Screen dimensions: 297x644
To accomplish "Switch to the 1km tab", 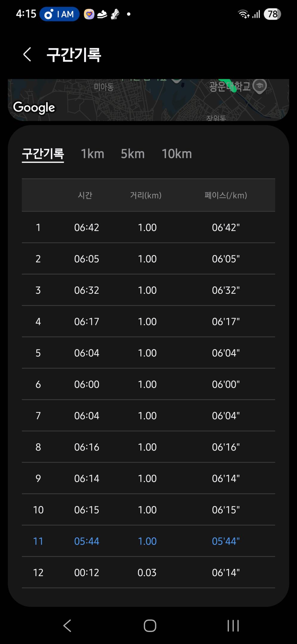I will point(92,154).
